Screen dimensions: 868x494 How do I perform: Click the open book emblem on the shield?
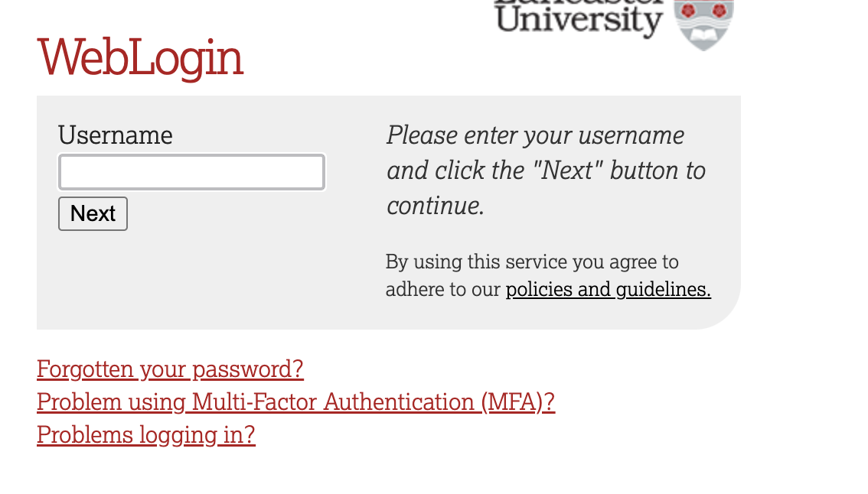click(703, 34)
